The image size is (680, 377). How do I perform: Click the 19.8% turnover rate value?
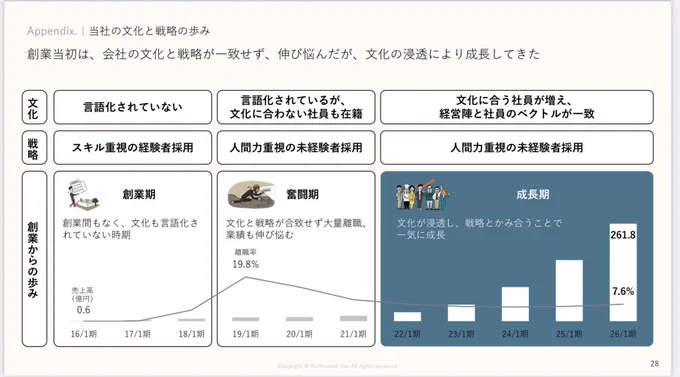[x=245, y=264]
